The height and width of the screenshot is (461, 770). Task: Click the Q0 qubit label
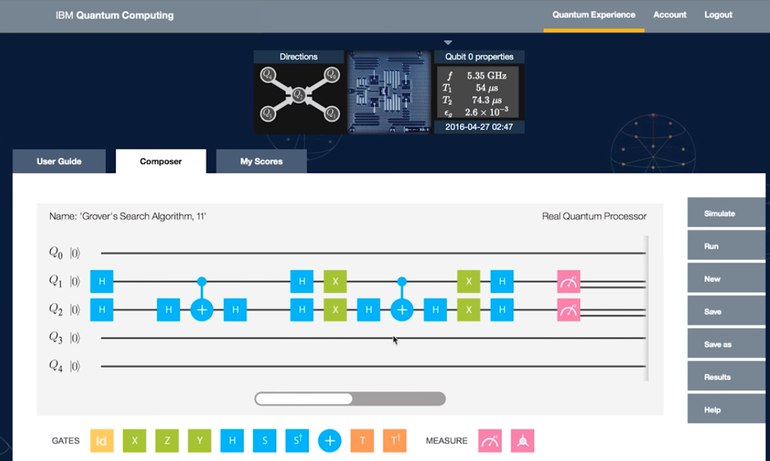coord(56,253)
